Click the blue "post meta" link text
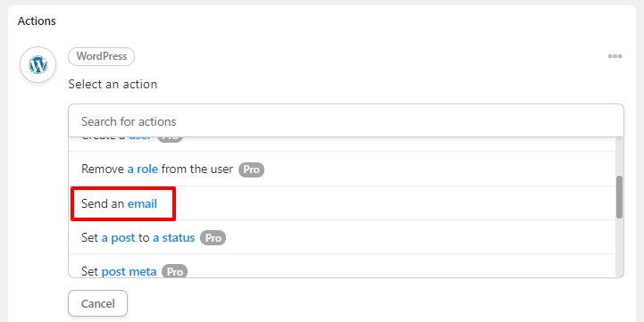Viewport: 644px width, 322px height. tap(129, 271)
